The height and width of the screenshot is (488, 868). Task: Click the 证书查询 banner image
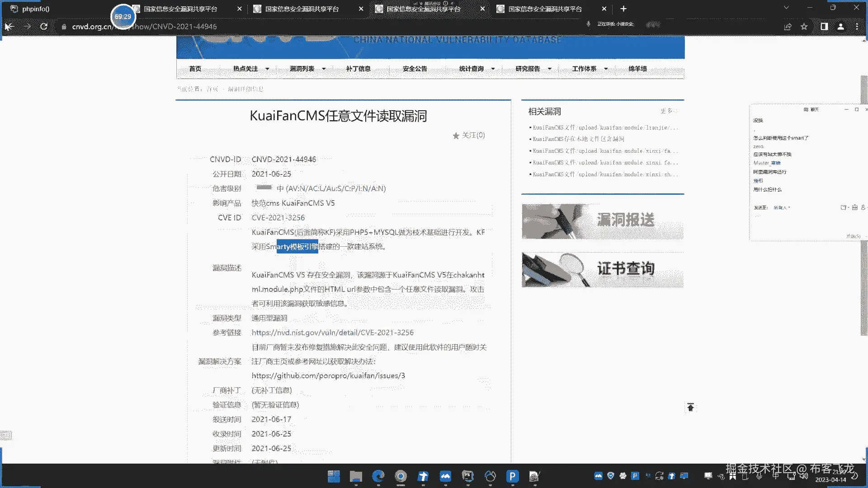pyautogui.click(x=602, y=270)
